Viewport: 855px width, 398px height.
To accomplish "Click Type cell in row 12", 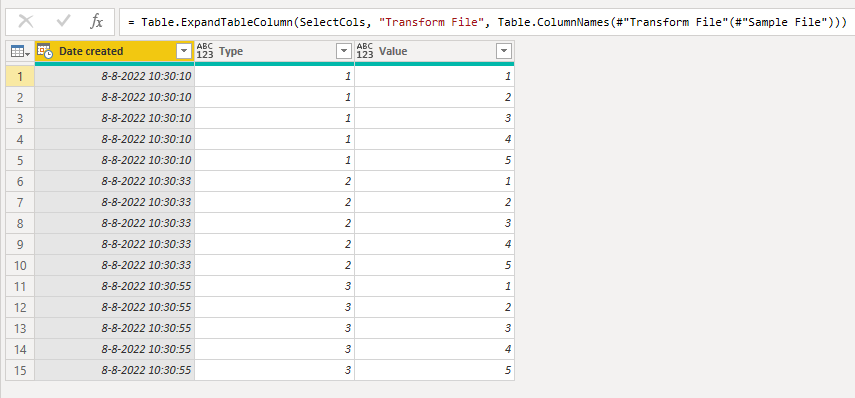I will tap(274, 307).
